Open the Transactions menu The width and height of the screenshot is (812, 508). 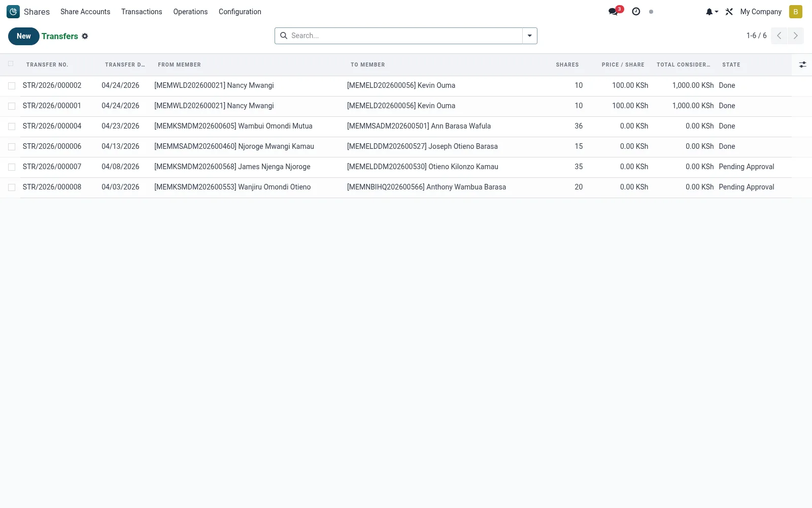click(142, 12)
